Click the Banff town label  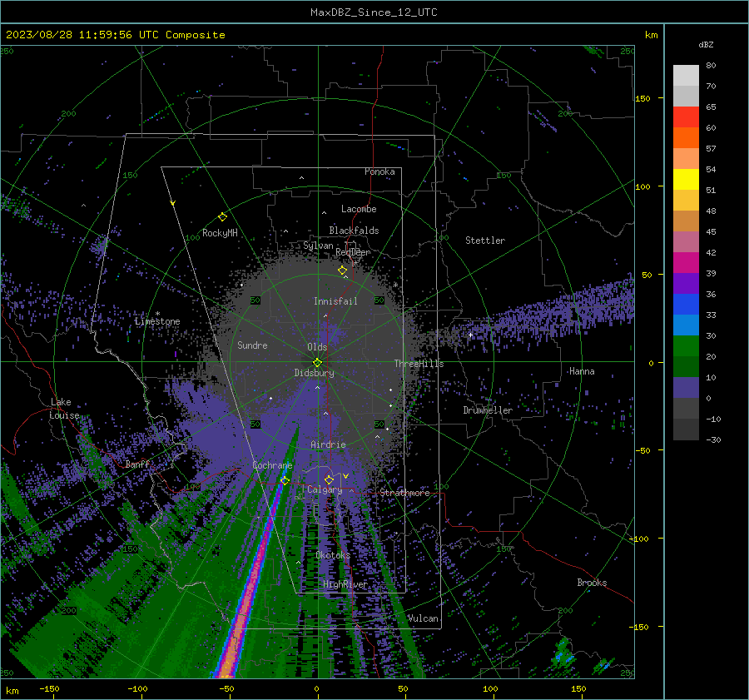pos(137,464)
